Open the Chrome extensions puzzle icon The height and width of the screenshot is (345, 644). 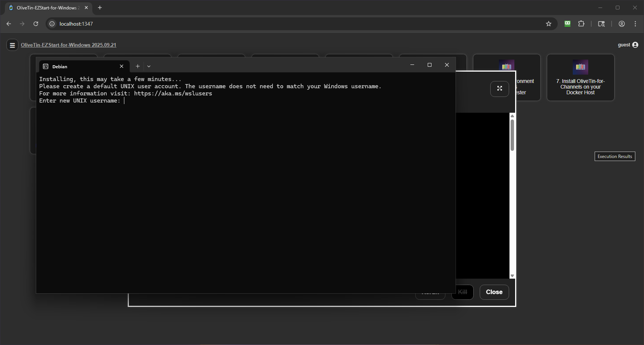pyautogui.click(x=581, y=24)
